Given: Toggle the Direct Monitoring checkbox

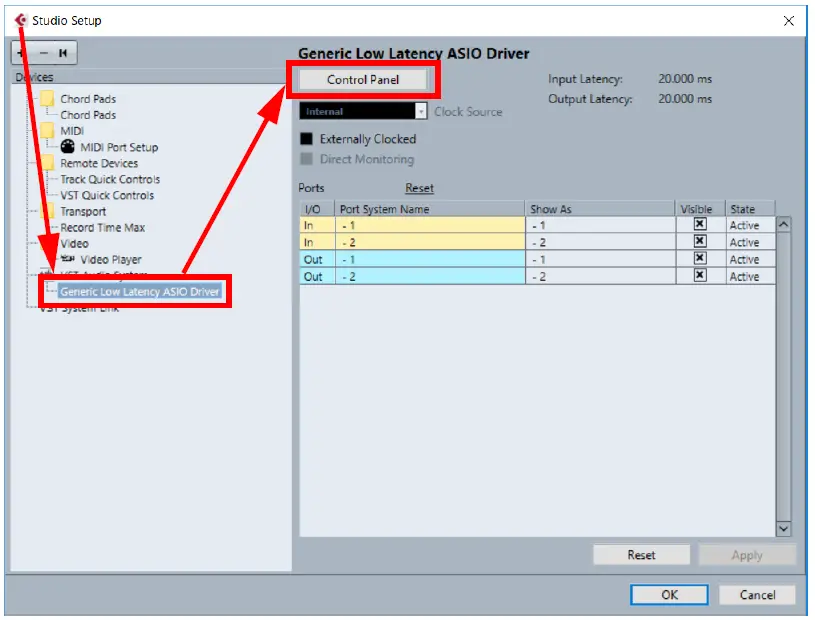Looking at the screenshot, I should pos(307,159).
